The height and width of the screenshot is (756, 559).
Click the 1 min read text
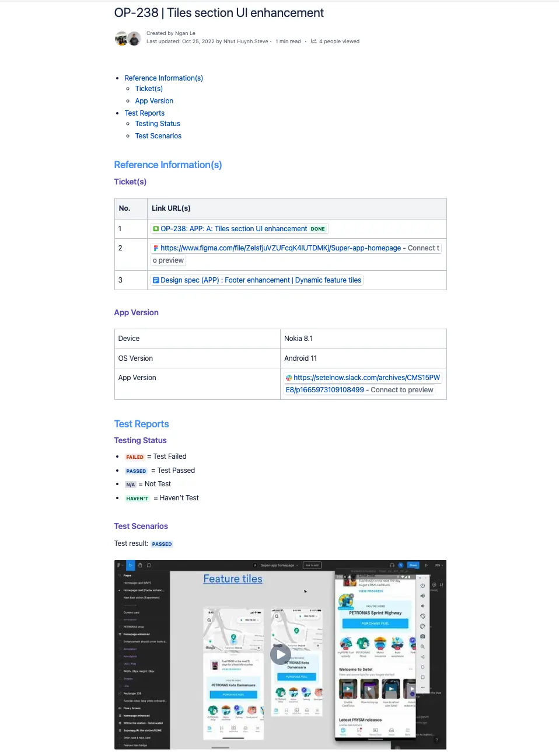tap(288, 41)
